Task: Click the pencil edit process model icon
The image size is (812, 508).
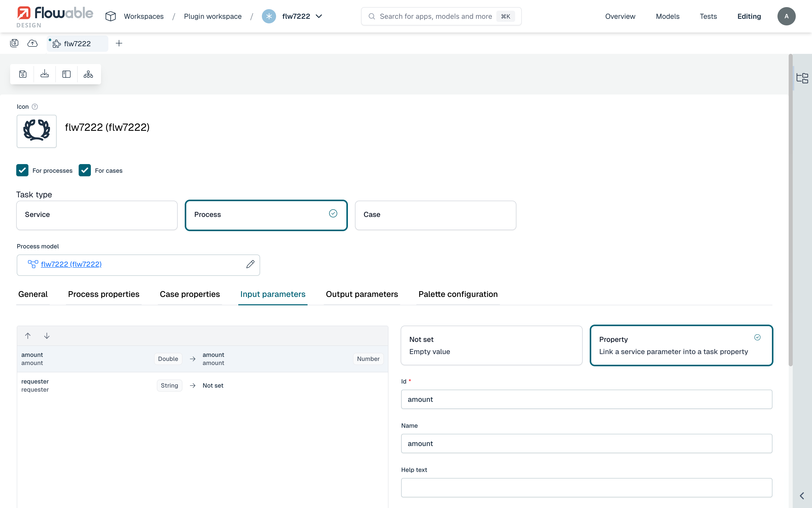Action: [250, 264]
